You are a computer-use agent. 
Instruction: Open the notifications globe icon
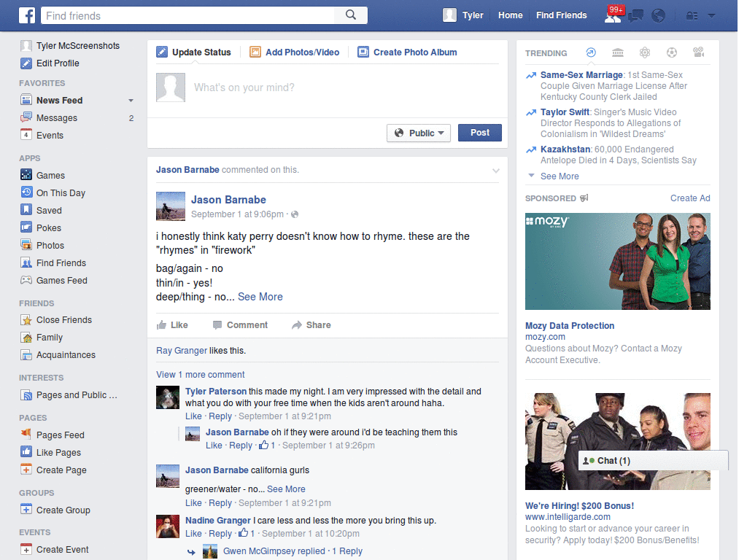tap(659, 16)
